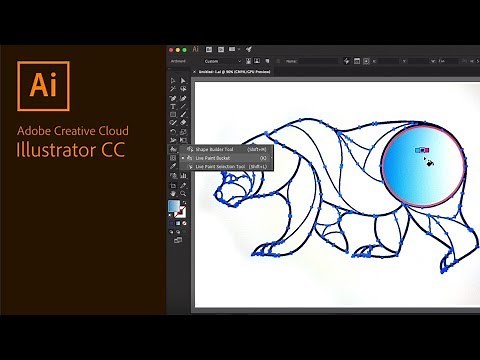Select the Curvature tool
The image size is (480, 360).
(x=183, y=98)
